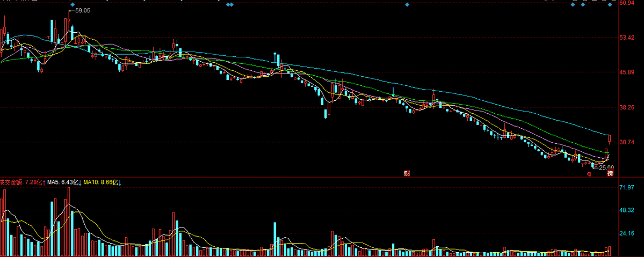Select the latest gap-up red candlestick
The image size is (644, 257).
coord(610,139)
